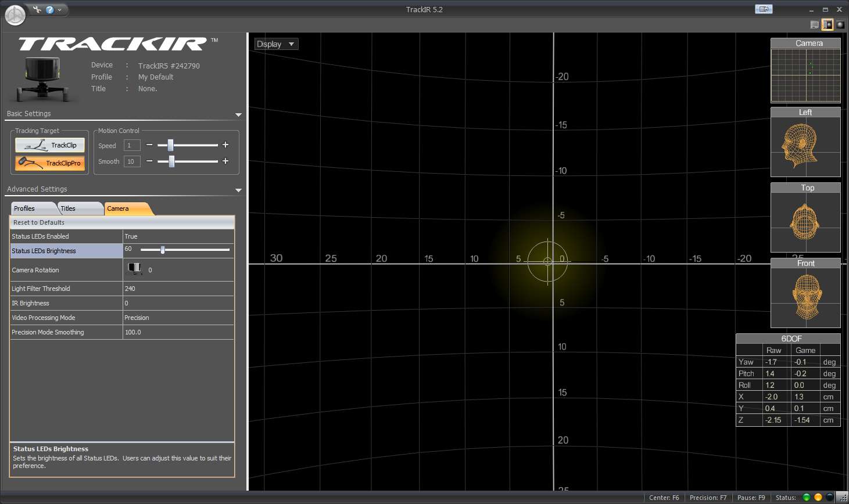This screenshot has height=504, width=849.
Task: Click the TrackIR camera device image
Action: [x=44, y=79]
